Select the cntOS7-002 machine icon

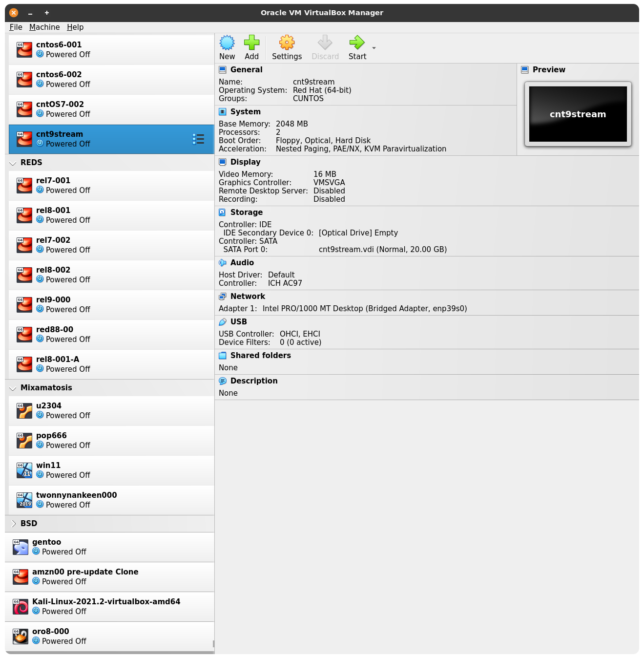coord(24,109)
